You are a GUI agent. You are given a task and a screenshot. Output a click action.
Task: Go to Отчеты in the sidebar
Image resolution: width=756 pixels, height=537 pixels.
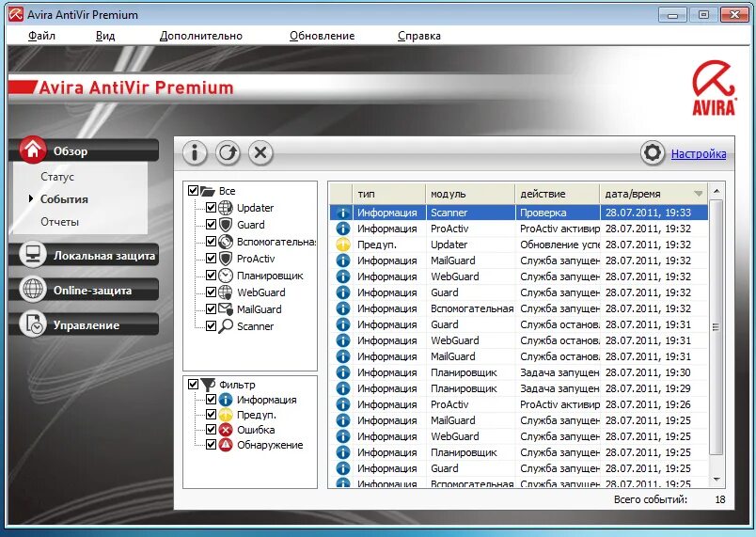59,222
